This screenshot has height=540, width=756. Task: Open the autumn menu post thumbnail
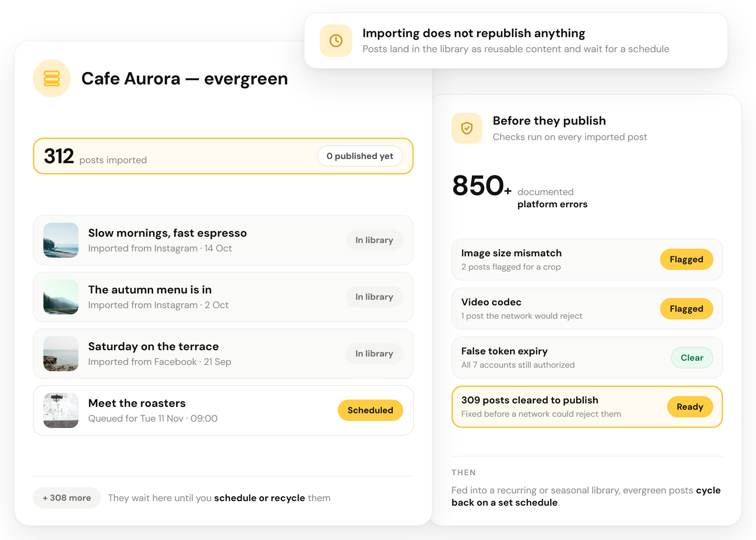point(61,297)
